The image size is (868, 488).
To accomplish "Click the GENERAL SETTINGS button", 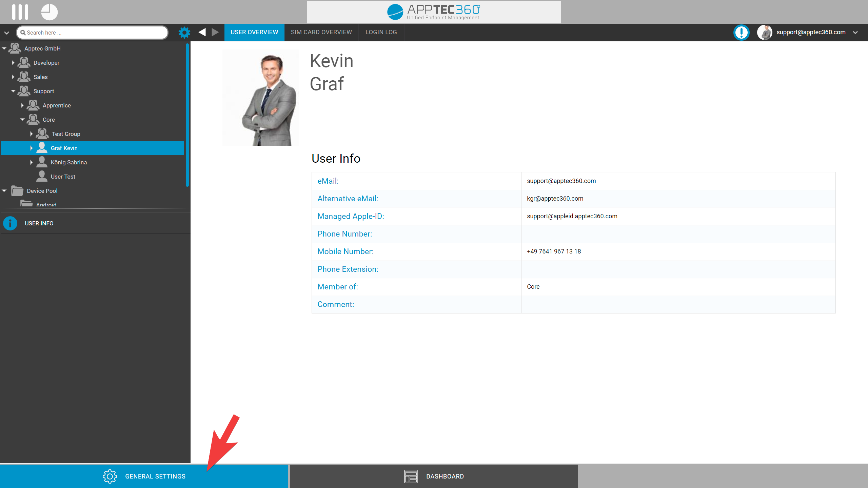I will point(144,476).
